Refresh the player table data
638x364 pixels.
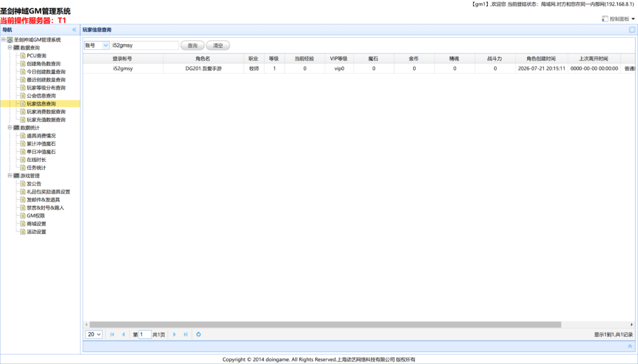tap(199, 334)
